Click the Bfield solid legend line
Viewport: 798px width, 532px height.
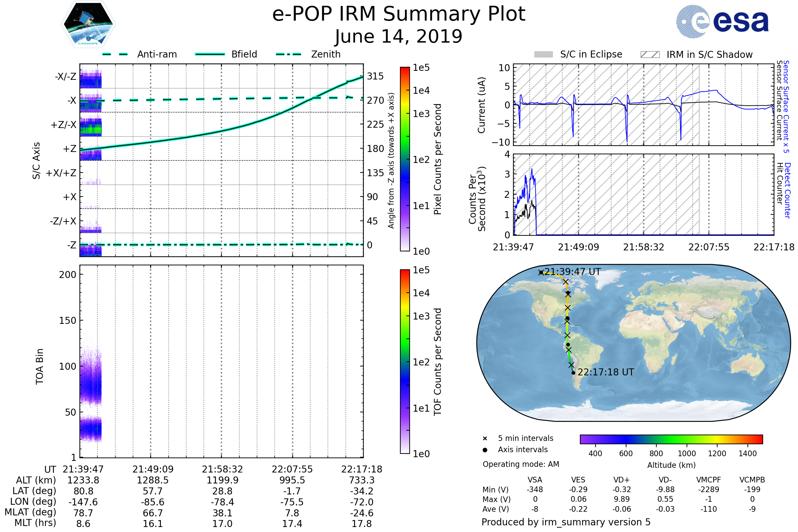(210, 54)
